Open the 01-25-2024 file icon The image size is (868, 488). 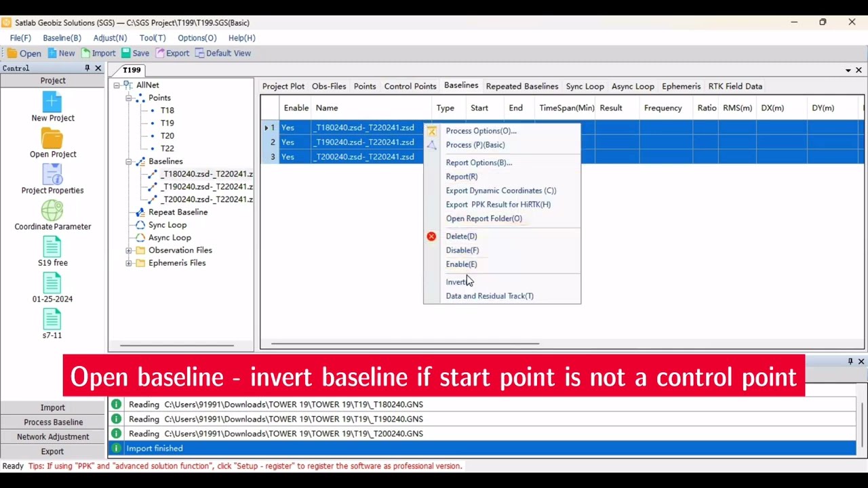tap(52, 283)
